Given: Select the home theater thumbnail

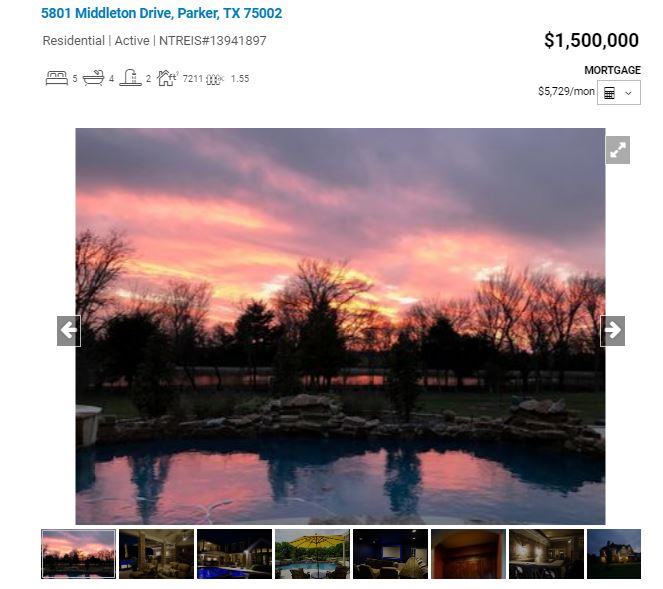Looking at the screenshot, I should (x=390, y=554).
